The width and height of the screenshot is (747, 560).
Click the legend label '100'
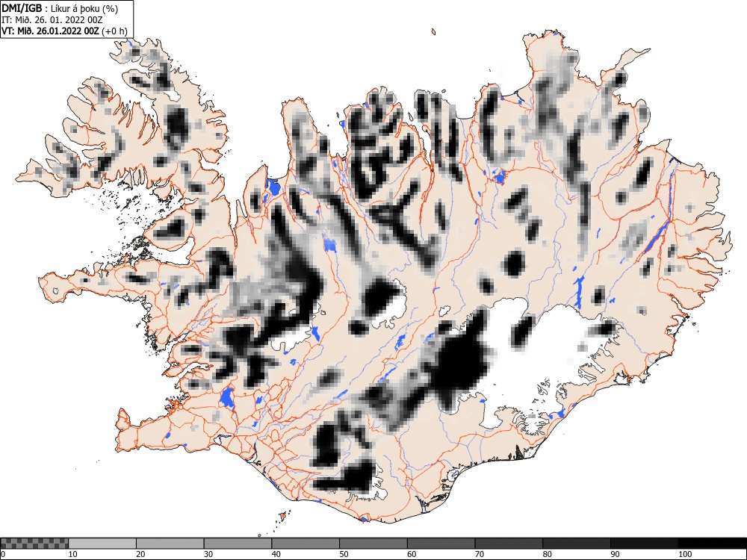(x=684, y=554)
